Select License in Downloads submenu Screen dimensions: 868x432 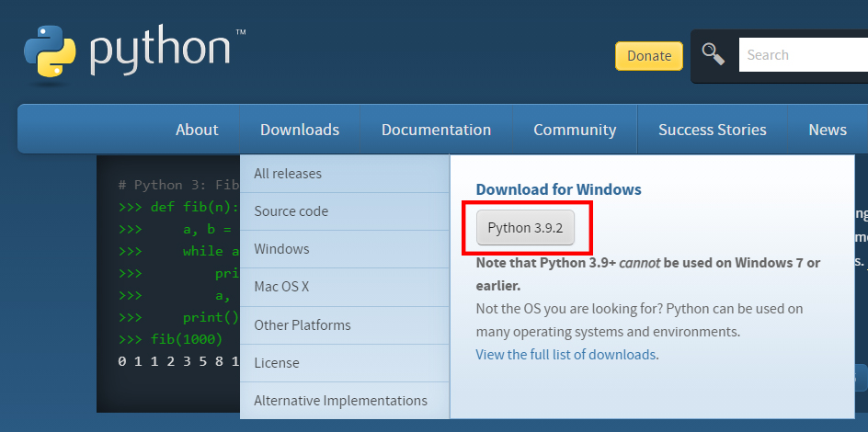pos(344,363)
